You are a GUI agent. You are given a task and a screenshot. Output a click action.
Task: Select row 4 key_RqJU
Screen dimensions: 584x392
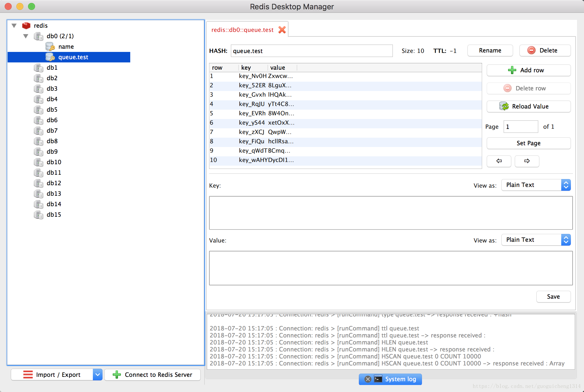pyautogui.click(x=345, y=104)
